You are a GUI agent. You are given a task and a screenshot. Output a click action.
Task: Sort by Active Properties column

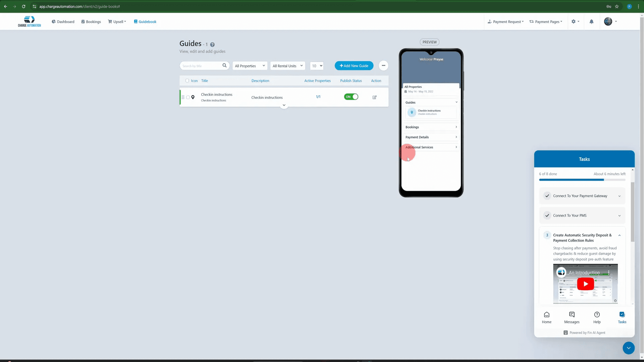click(317, 81)
